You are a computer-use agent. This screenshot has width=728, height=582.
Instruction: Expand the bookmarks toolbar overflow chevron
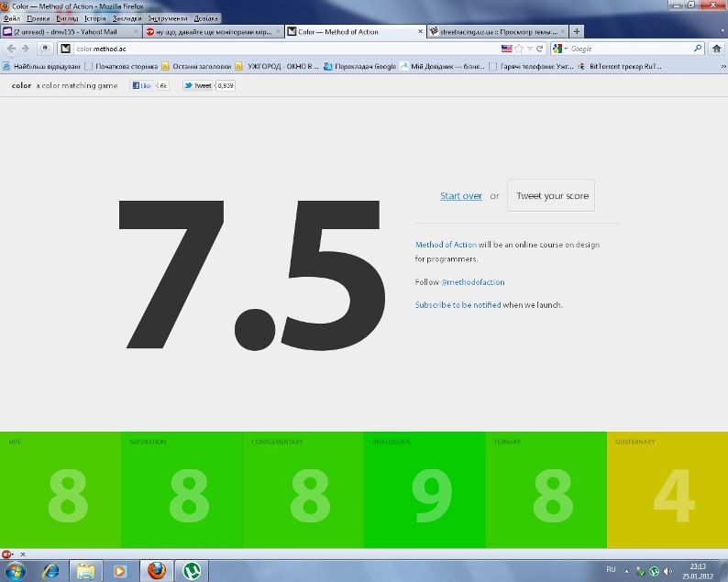pos(721,66)
